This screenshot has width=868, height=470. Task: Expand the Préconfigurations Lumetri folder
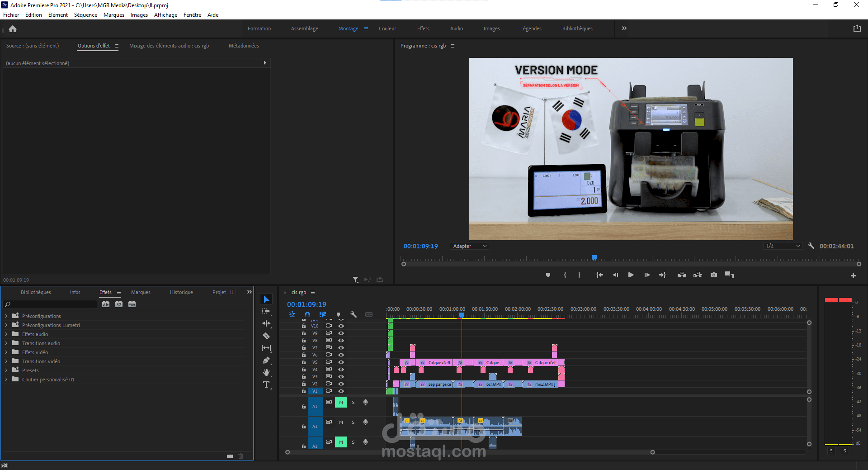tap(6, 325)
